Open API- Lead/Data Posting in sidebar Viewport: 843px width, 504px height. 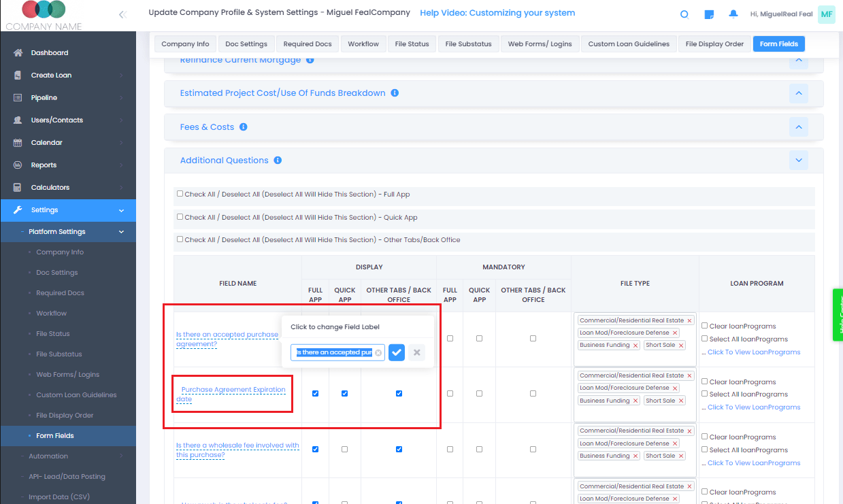(x=67, y=477)
